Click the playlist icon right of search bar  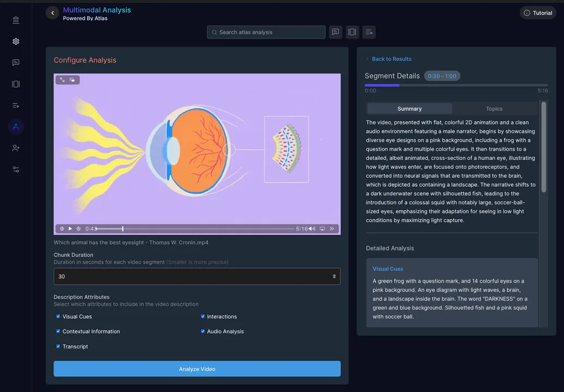click(369, 32)
